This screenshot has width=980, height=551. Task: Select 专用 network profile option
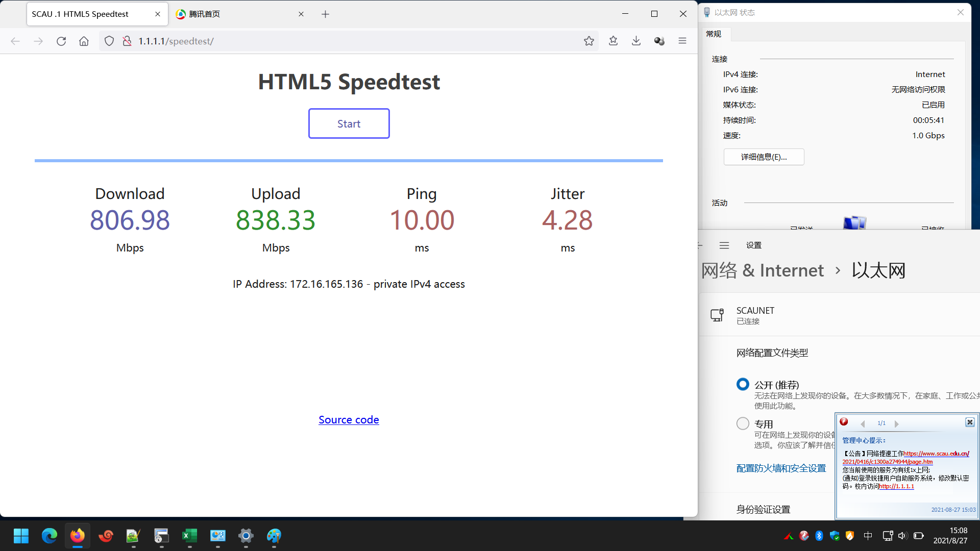pyautogui.click(x=743, y=423)
